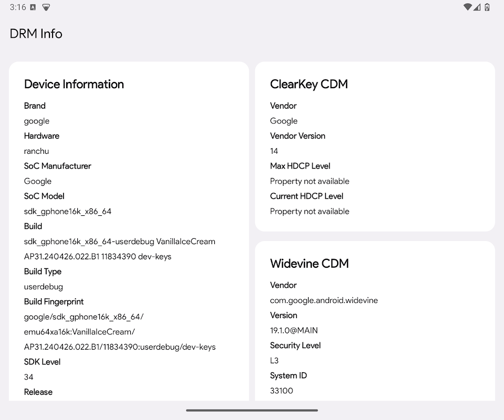Image resolution: width=504 pixels, height=420 pixels.
Task: Select the ClearKey CDM card heading
Action: (309, 84)
